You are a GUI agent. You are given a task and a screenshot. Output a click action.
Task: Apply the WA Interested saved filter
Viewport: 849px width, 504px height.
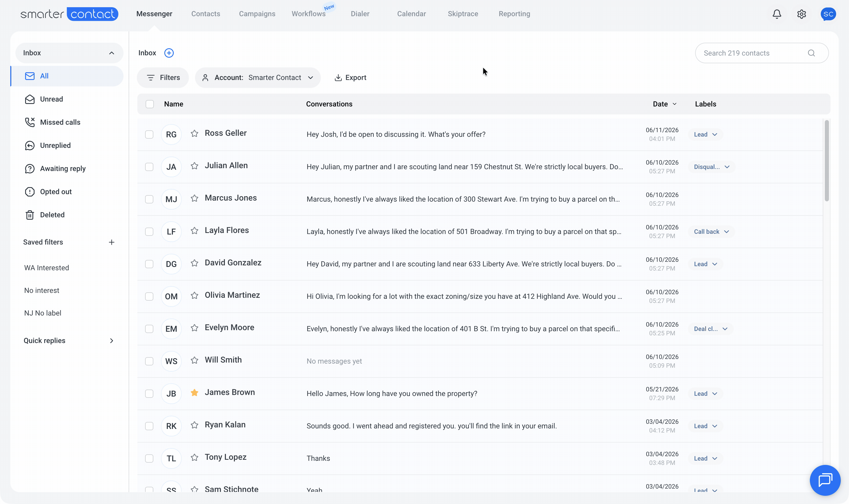coord(47,268)
